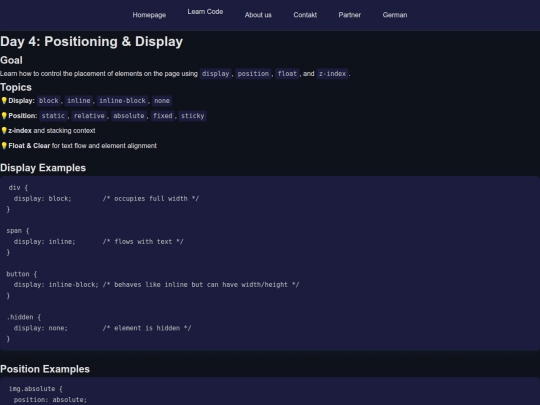Click the 'display' code tag in Goal text

(x=216, y=74)
